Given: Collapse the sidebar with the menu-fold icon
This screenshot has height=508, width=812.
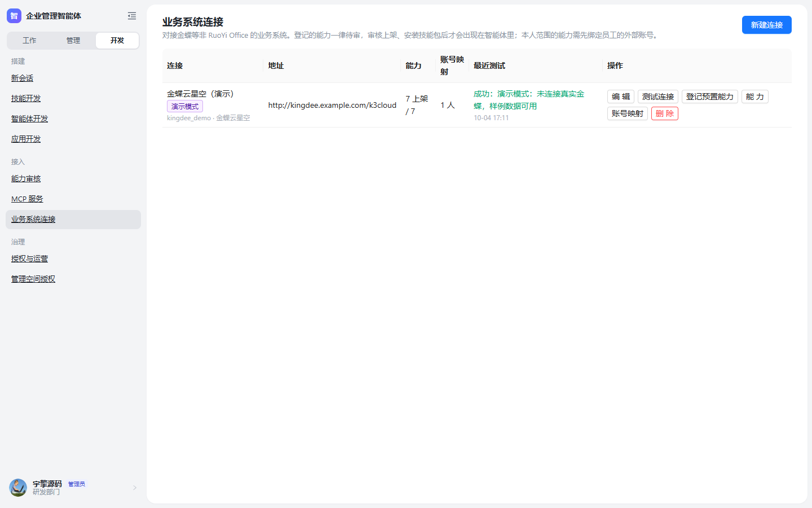Looking at the screenshot, I should pos(132,16).
